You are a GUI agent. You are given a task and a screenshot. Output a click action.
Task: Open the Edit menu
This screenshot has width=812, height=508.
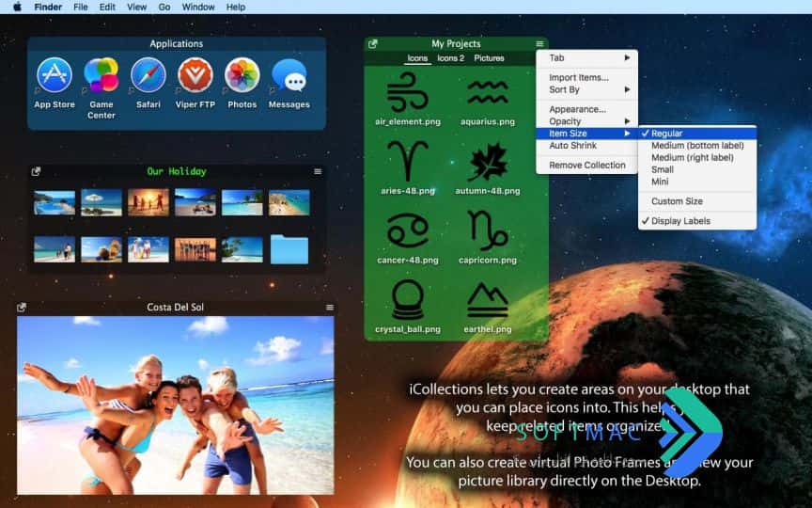pyautogui.click(x=107, y=7)
